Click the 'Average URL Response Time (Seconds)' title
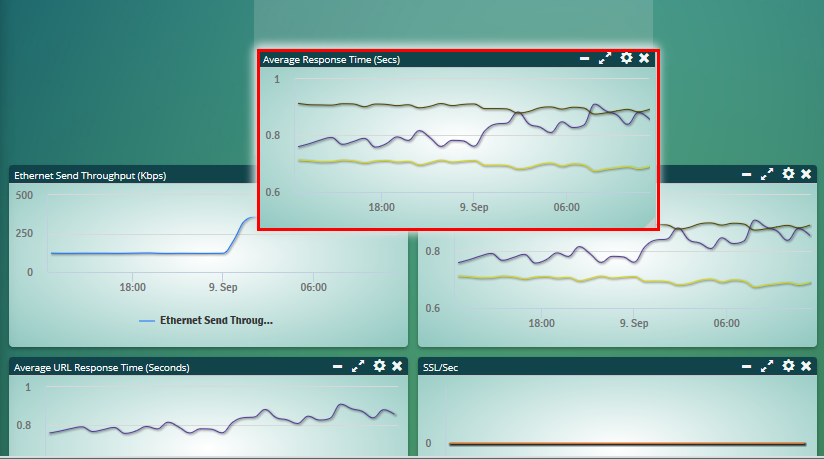824x459 pixels. click(x=101, y=368)
